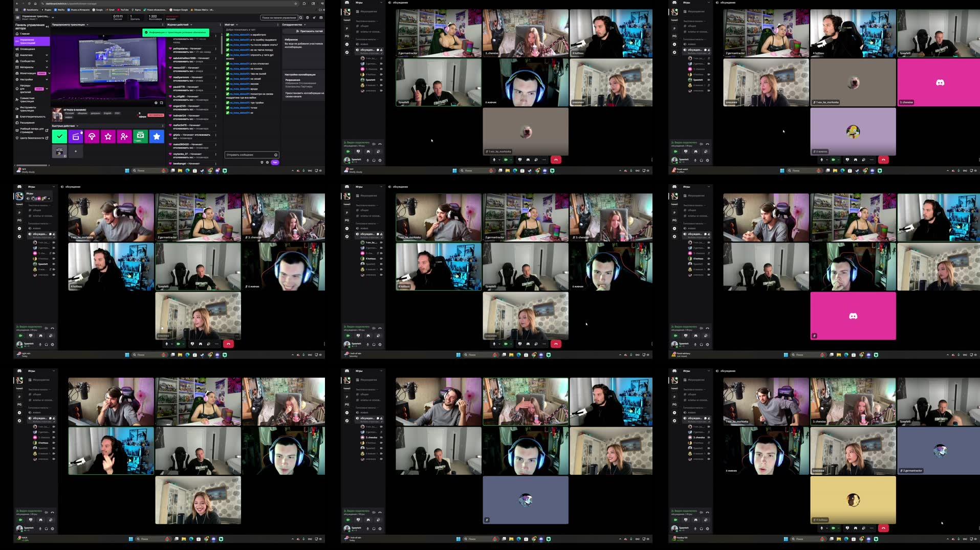Start a raid with the parachute tile

tap(92, 137)
